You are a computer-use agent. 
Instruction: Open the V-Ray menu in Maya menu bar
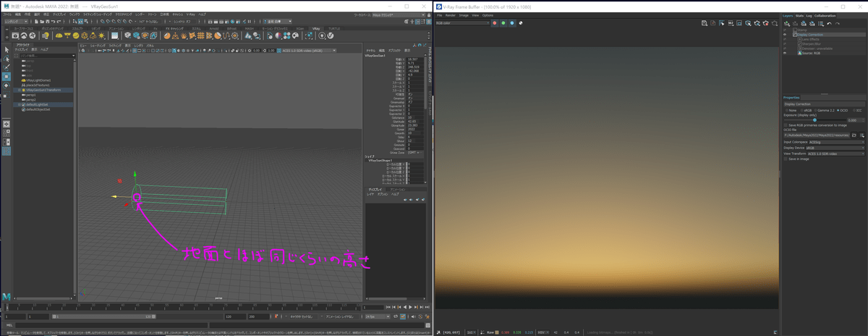tap(190, 14)
